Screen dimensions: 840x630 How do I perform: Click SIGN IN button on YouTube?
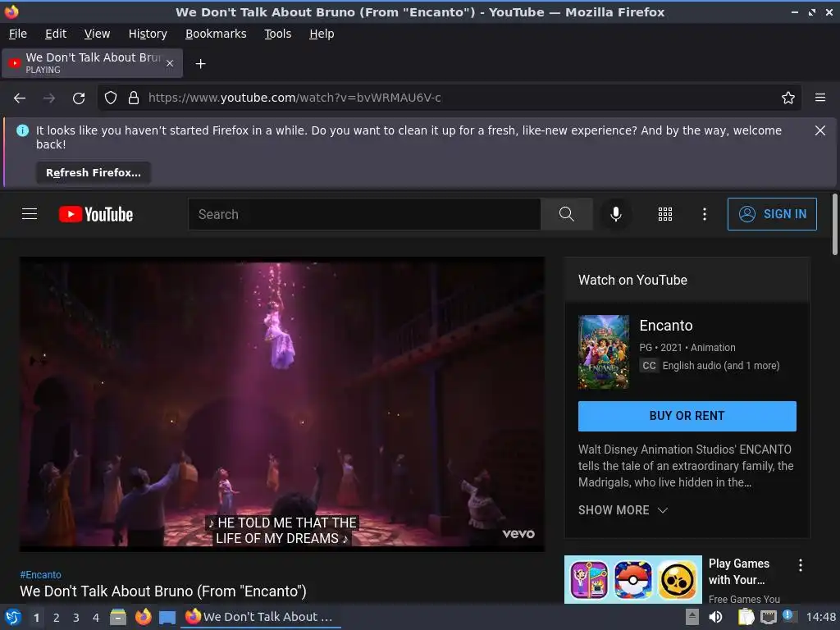[772, 214]
